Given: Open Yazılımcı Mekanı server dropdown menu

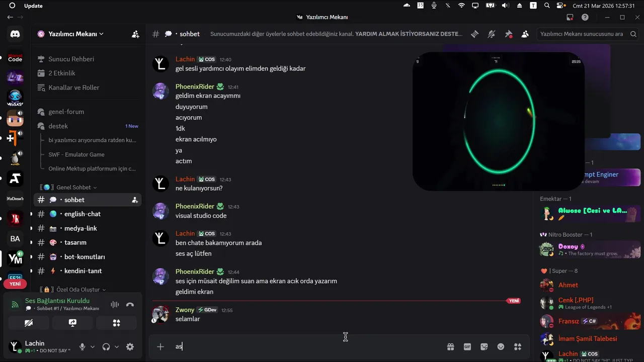Looking at the screenshot, I should pos(71,34).
